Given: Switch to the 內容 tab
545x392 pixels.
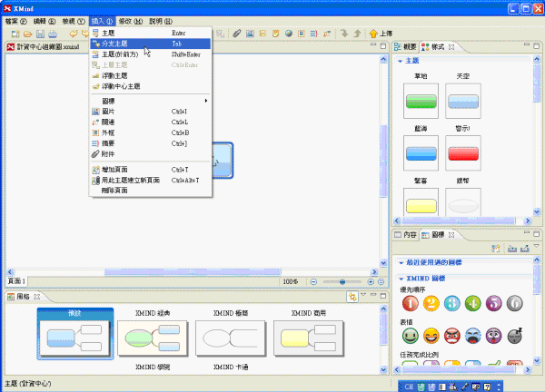Looking at the screenshot, I should [406, 235].
